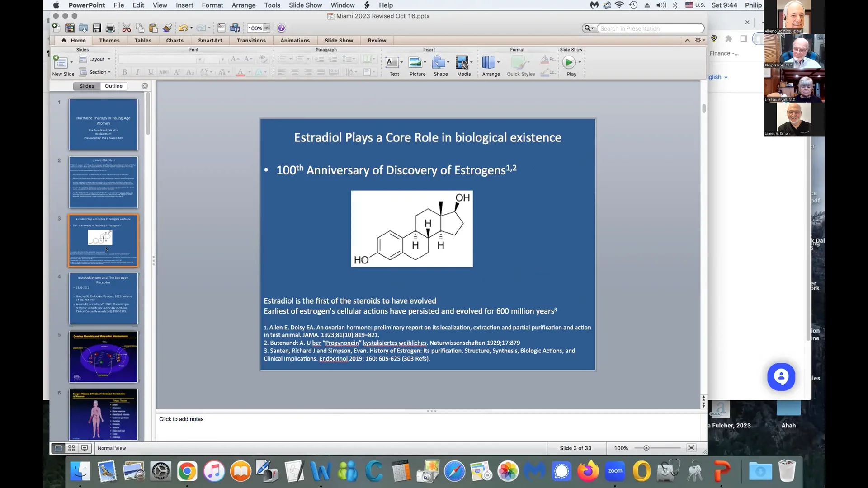Image resolution: width=868 pixels, height=488 pixels.
Task: Play slide show from ribbon
Action: [569, 62]
